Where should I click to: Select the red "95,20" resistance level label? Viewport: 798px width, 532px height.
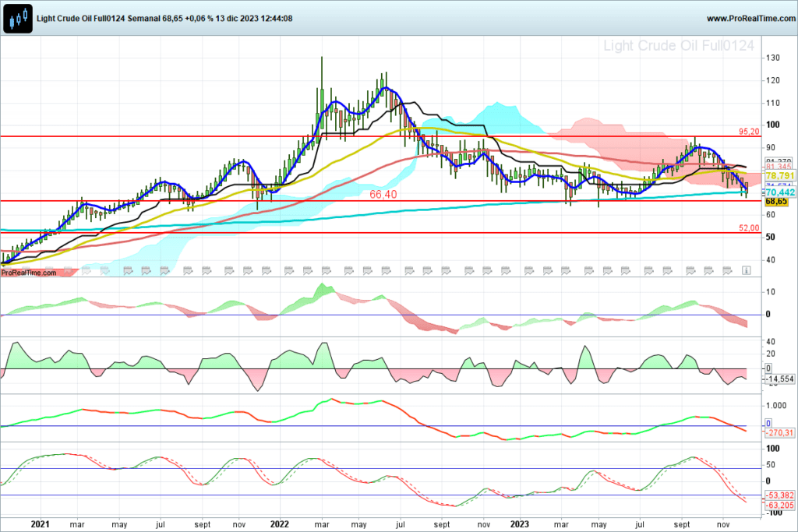pos(749,132)
